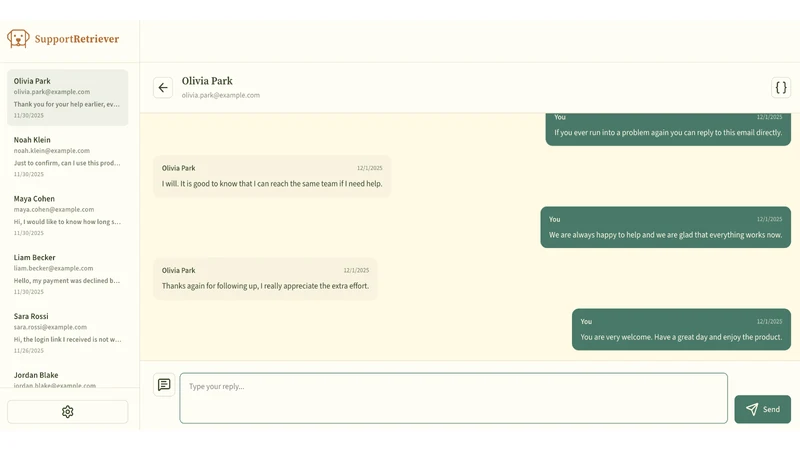Click preview 'Just to confirm, can I use this prod...'
Screen dimensions: 800x450
click(67, 163)
